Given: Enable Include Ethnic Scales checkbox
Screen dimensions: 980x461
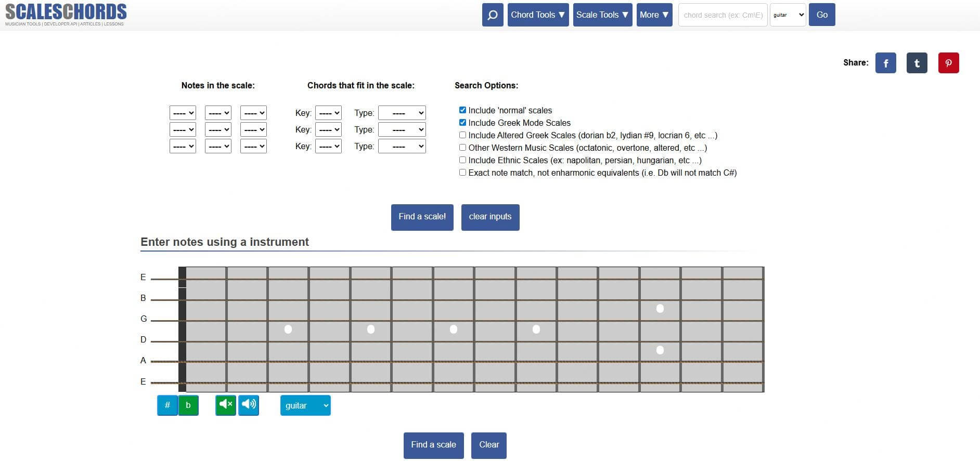Looking at the screenshot, I should (x=462, y=160).
